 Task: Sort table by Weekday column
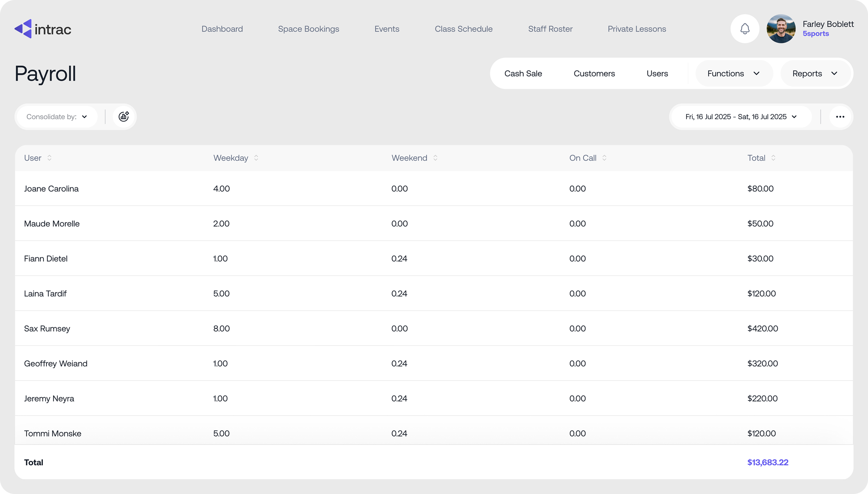(256, 158)
